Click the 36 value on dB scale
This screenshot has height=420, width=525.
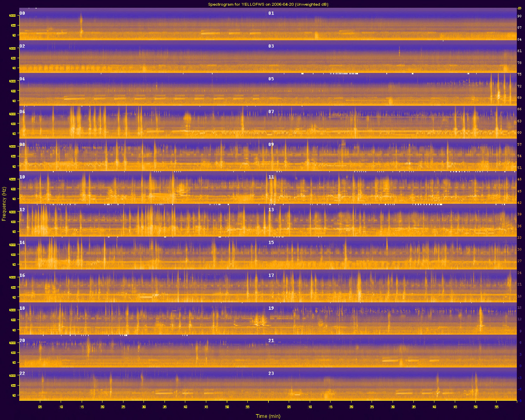tap(519, 226)
